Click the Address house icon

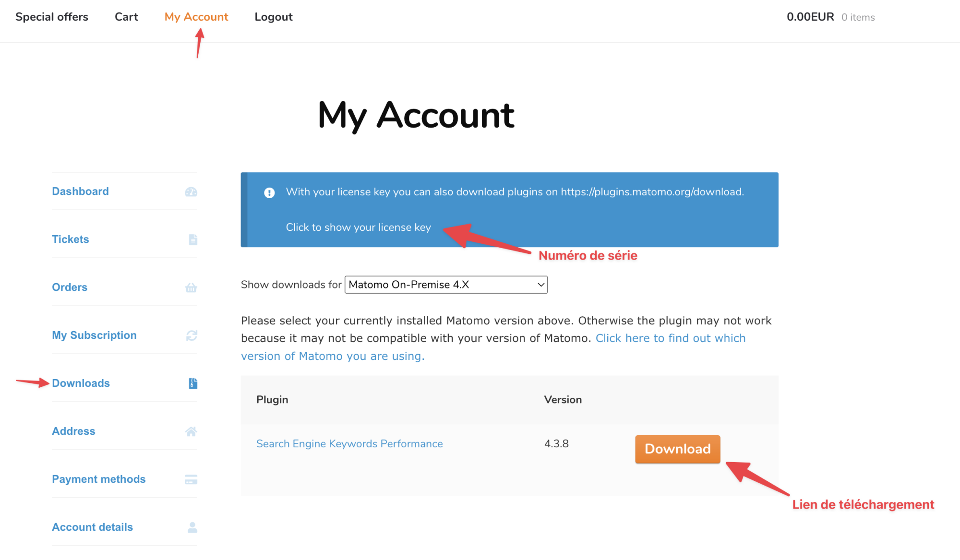coord(191,431)
